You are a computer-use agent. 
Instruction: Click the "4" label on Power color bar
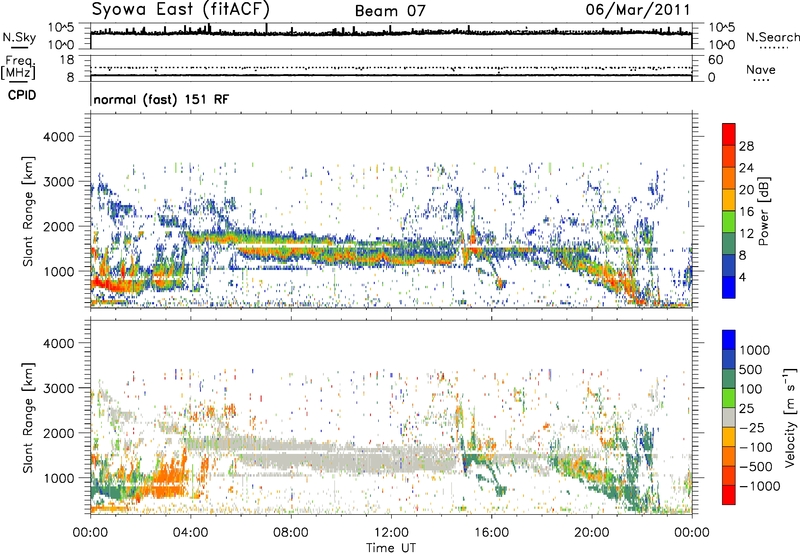[742, 278]
